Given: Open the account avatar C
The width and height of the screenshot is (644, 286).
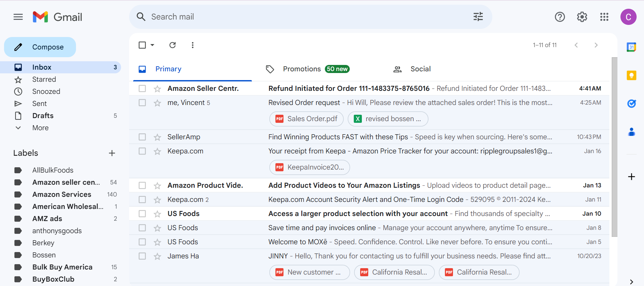Looking at the screenshot, I should point(628,17).
